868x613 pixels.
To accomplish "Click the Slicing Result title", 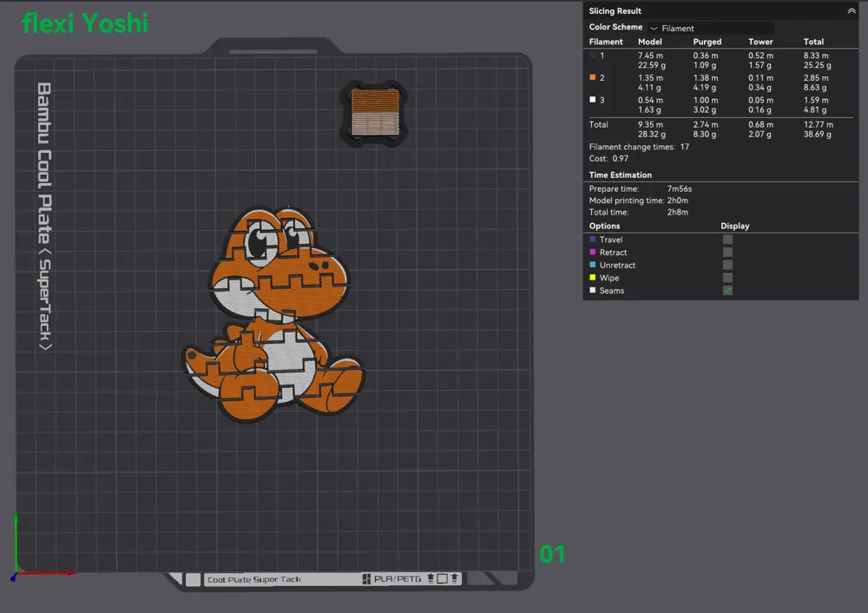I will 615,11.
